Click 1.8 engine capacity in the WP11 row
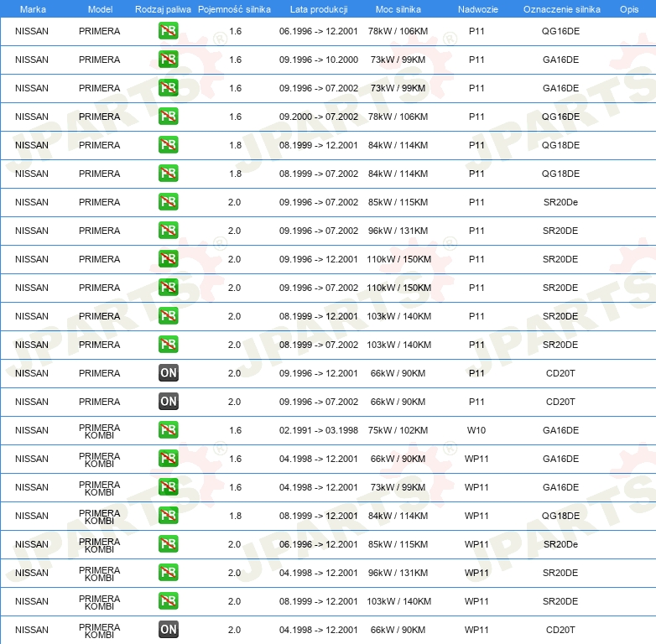This screenshot has width=656, height=644. (235, 516)
